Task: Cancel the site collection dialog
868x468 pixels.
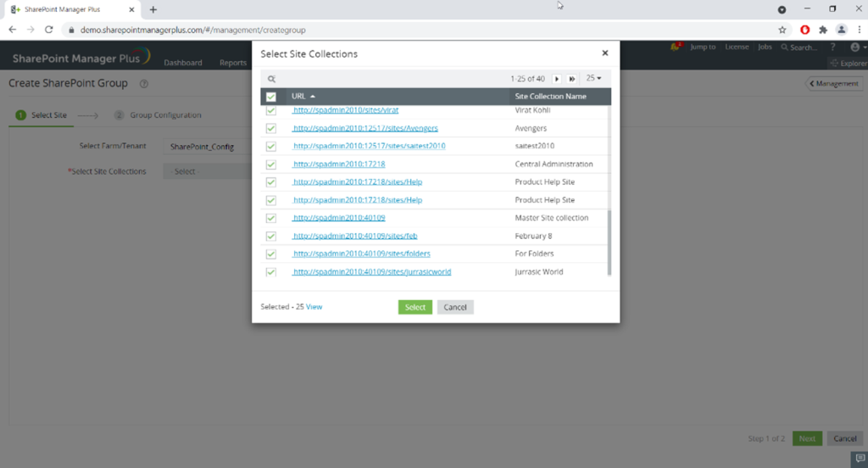Action: [455, 308]
